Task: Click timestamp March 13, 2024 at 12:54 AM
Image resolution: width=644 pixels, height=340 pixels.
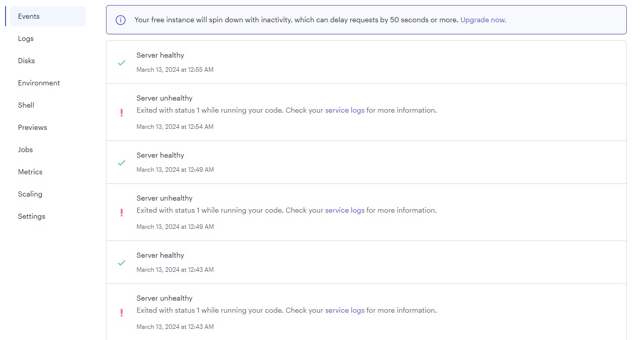Action: pos(175,127)
